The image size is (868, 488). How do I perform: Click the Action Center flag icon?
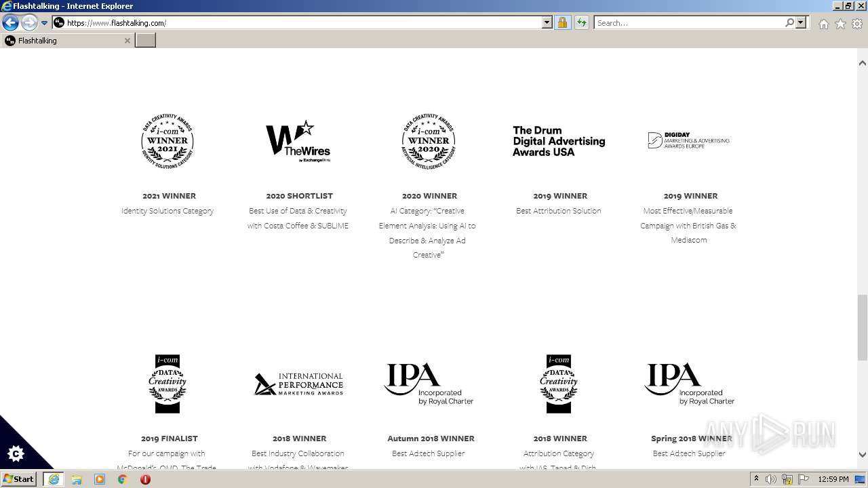(x=803, y=479)
